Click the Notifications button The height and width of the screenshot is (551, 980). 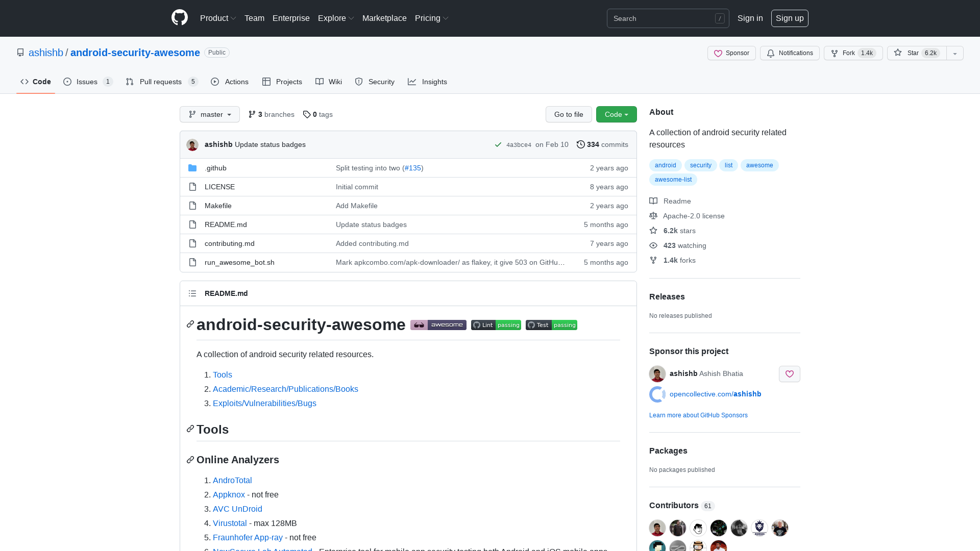pos(790,53)
